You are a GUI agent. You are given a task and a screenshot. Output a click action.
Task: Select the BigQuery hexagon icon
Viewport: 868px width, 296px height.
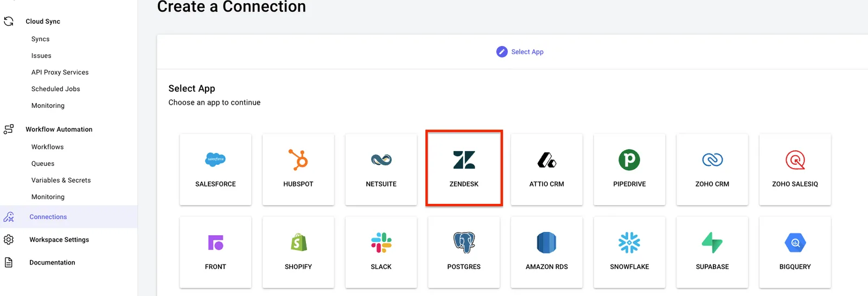(795, 242)
